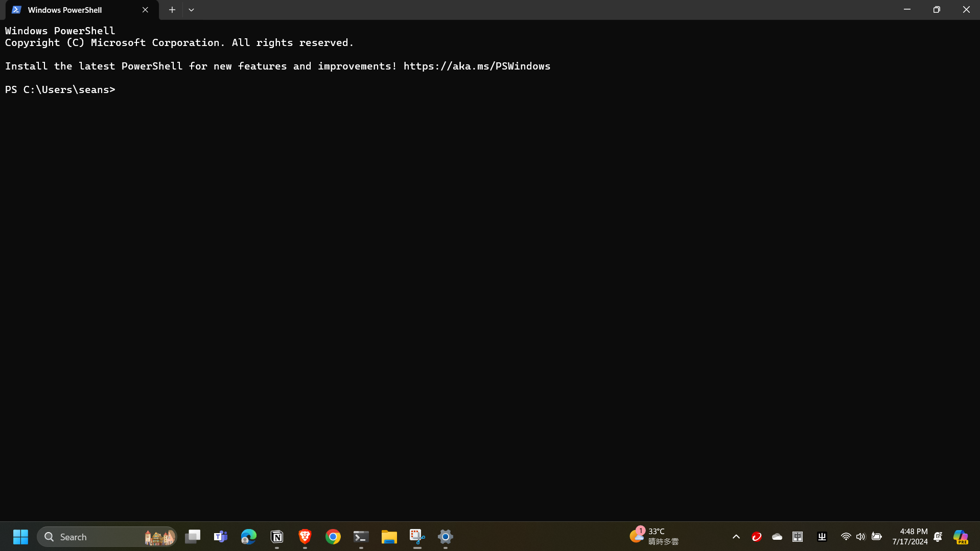Restore down the terminal window

(937, 10)
